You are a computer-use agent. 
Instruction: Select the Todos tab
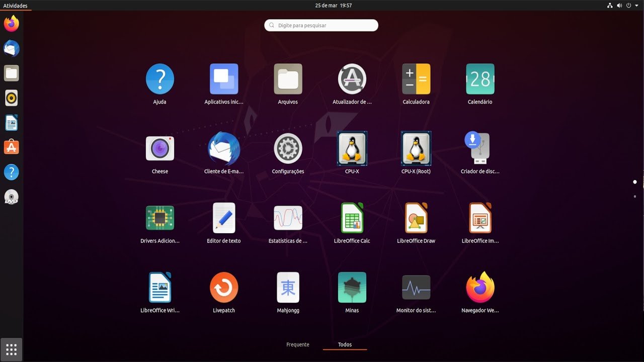point(345,344)
